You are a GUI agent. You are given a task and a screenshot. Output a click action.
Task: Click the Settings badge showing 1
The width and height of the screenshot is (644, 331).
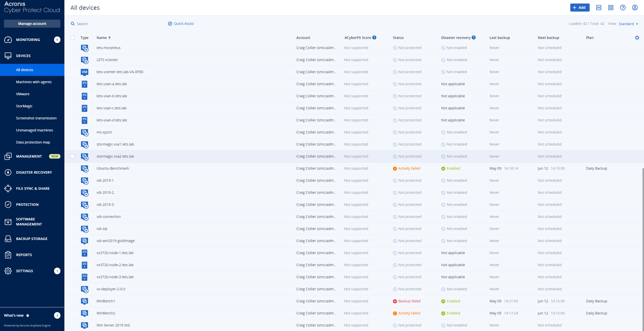click(x=57, y=271)
